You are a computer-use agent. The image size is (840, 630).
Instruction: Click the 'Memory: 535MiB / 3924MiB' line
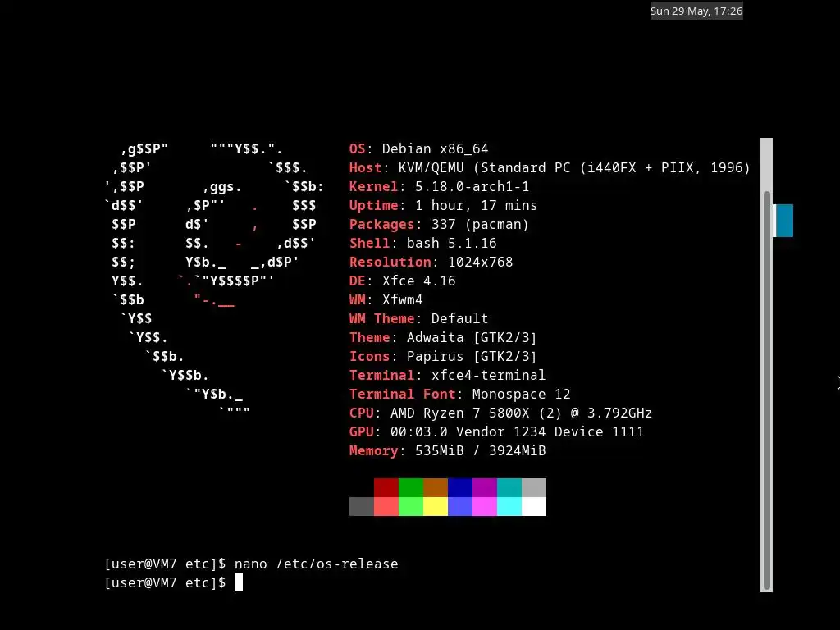point(448,450)
